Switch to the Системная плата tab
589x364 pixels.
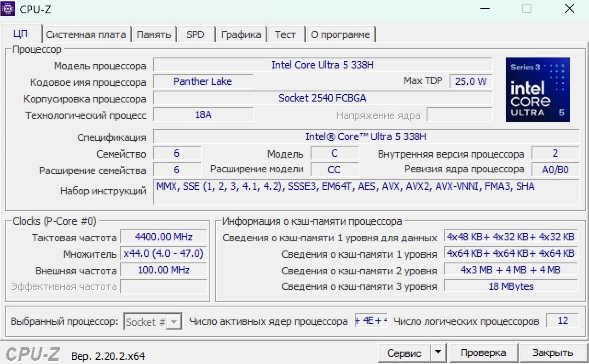click(x=86, y=34)
